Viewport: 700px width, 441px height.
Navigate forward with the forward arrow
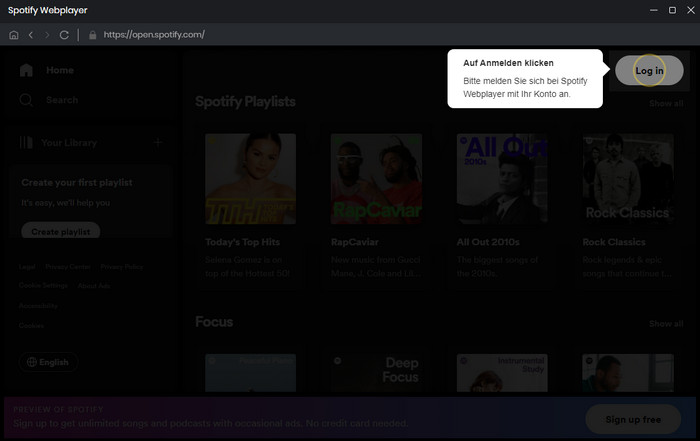47,35
